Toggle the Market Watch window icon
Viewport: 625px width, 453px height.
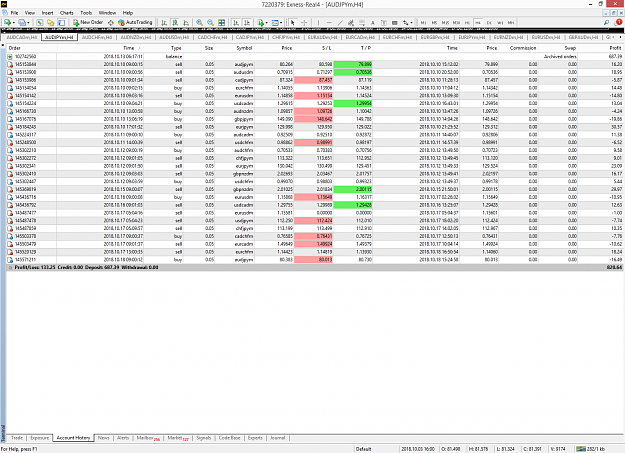[39, 23]
